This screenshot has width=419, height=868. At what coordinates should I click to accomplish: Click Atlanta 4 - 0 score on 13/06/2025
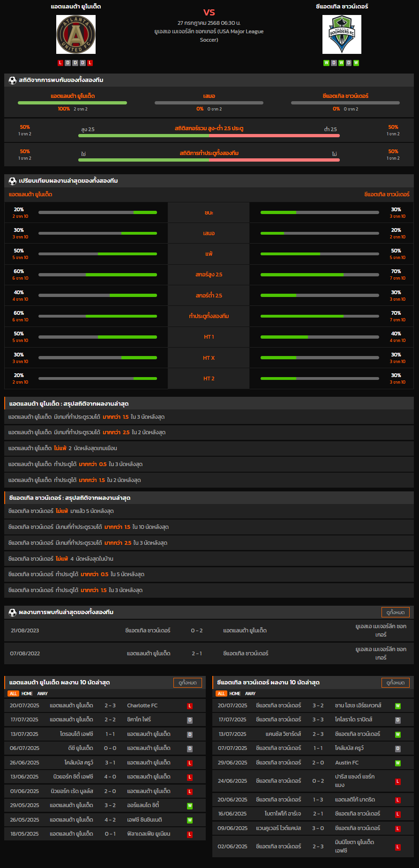(110, 777)
